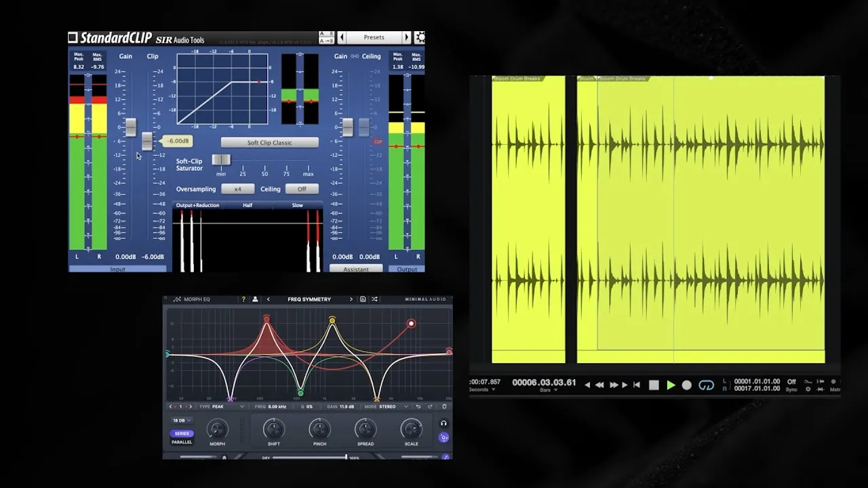Go to previous Morph EQ preset

(269, 299)
